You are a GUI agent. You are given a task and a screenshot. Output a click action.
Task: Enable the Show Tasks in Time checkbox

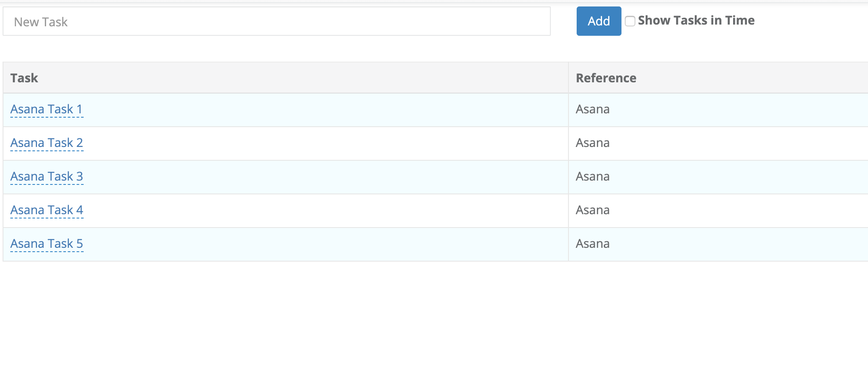point(630,21)
